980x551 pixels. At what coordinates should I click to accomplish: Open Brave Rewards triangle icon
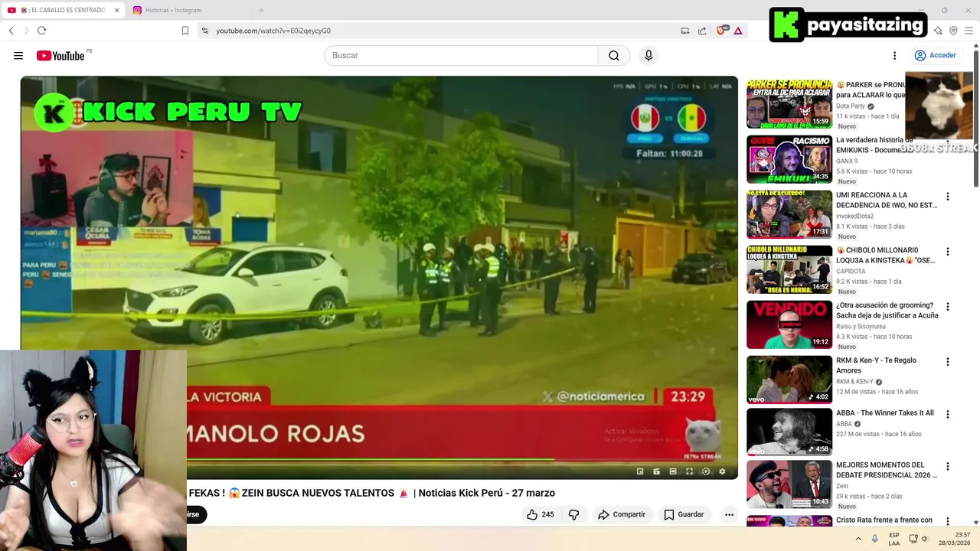coord(738,31)
